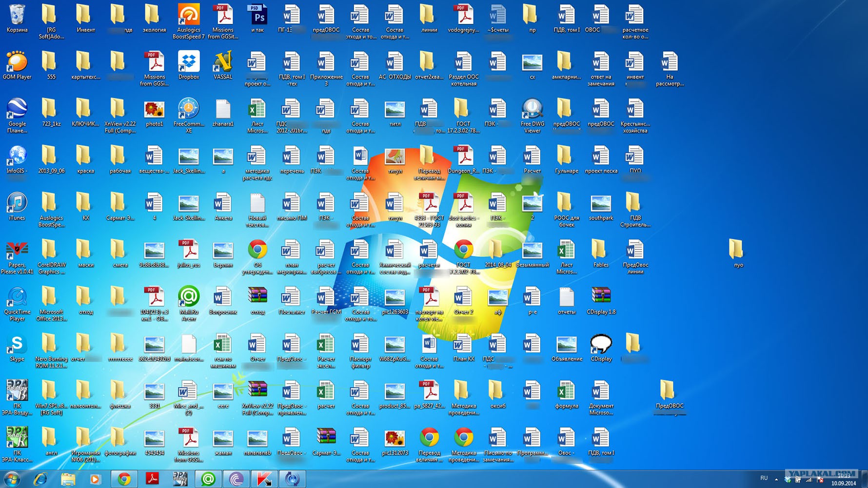868x488 pixels.
Task: Select the ПК ЭРА-Воздух desktop shortcut
Action: [x=17, y=398]
